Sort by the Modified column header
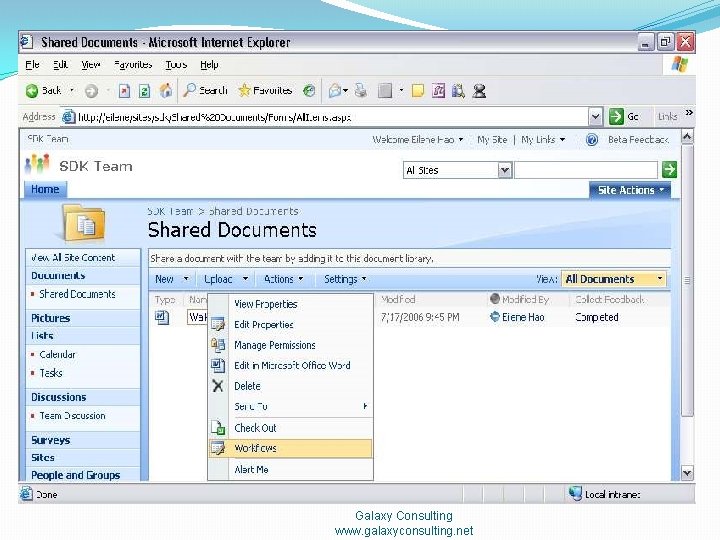This screenshot has height=540, width=720. (x=398, y=299)
